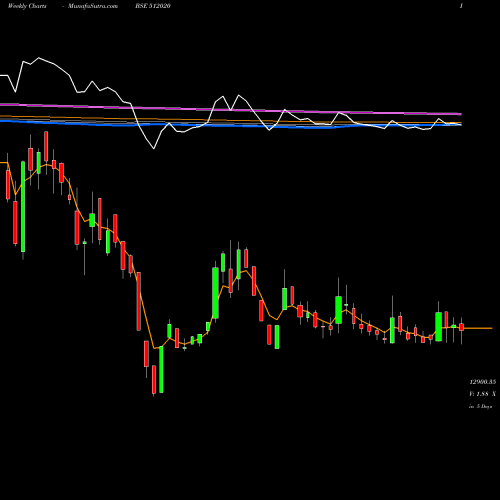
Task: Click the price value ending in ".35"
Action: [x=483, y=382]
